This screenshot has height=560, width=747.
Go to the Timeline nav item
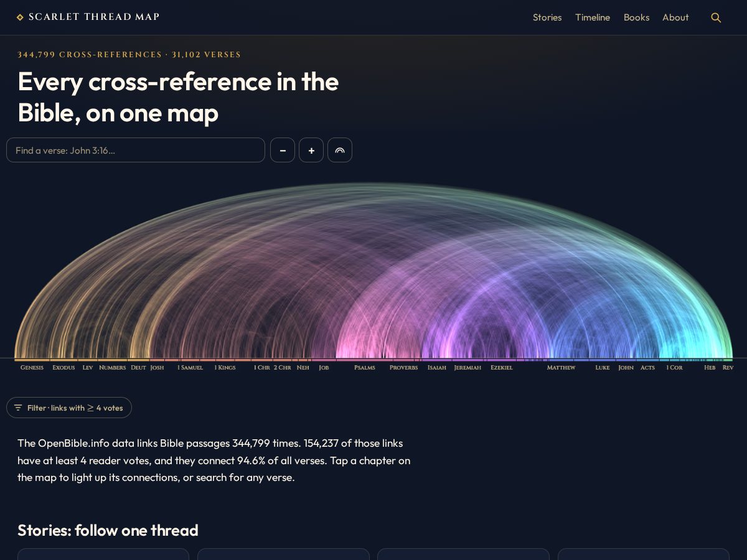click(x=593, y=17)
